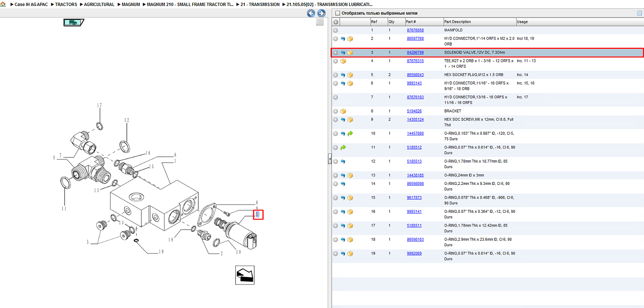Click the package icon for part 14438185
This screenshot has height=308, width=644.
(x=350, y=175)
